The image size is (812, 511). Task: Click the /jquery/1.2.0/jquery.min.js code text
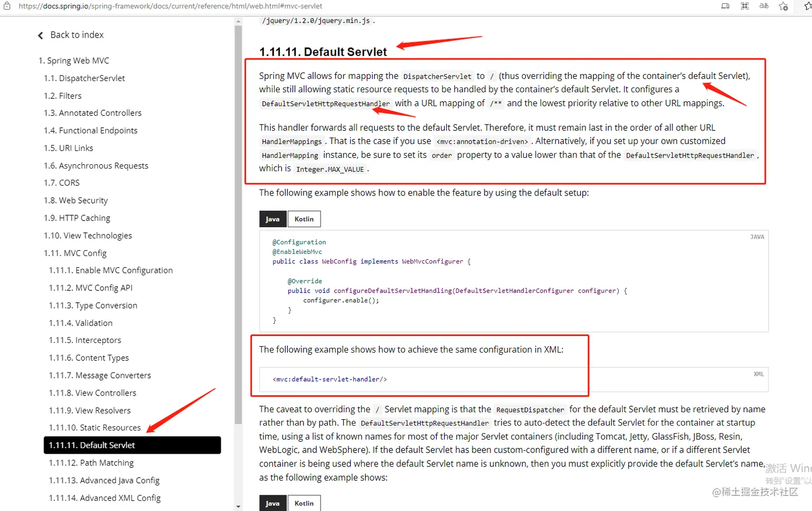tap(316, 21)
